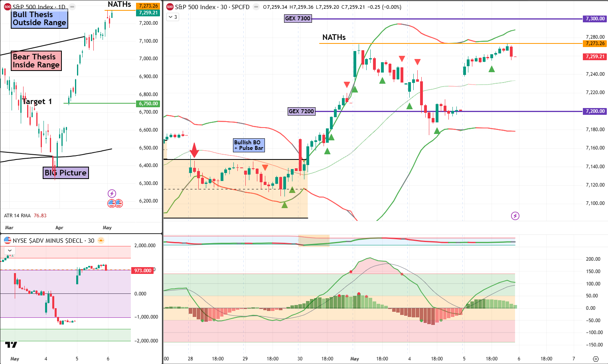Expand the legend chevron on the NYSE chart
Screen dimensions: 608x364
pyautogui.click(x=10, y=251)
